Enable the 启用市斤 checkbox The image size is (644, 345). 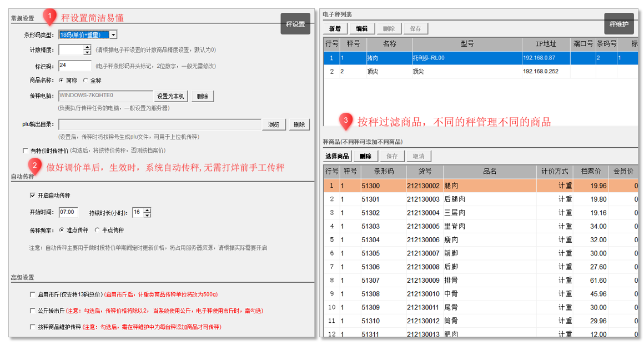point(32,294)
